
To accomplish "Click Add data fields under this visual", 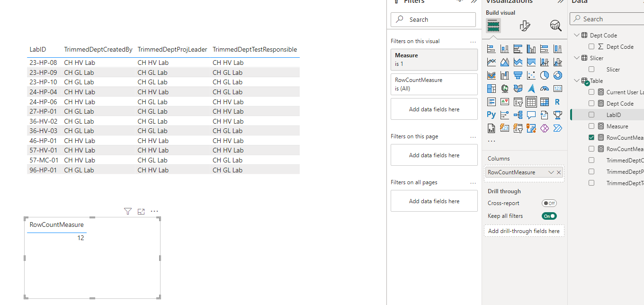I will click(434, 109).
